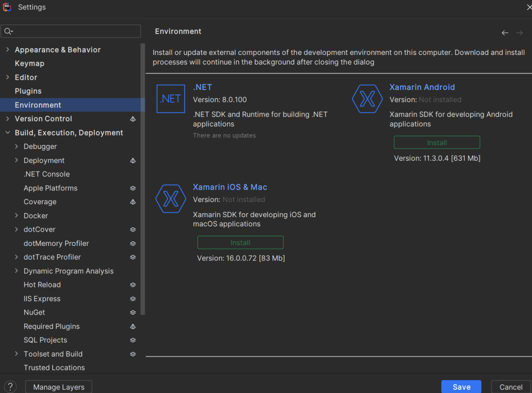Open the NuGet settings
This screenshot has width=532, height=393.
pos(34,312)
